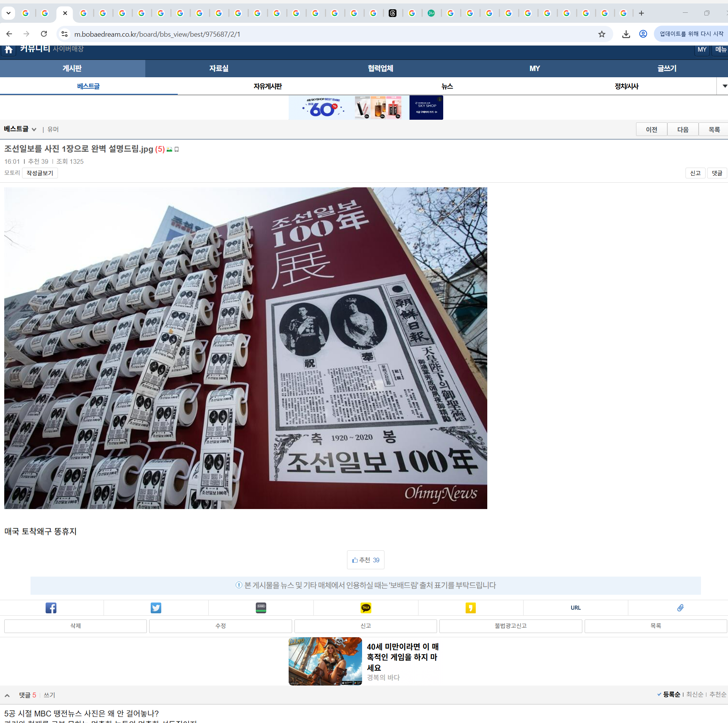Open the 커뮤니티 header title

click(35, 49)
